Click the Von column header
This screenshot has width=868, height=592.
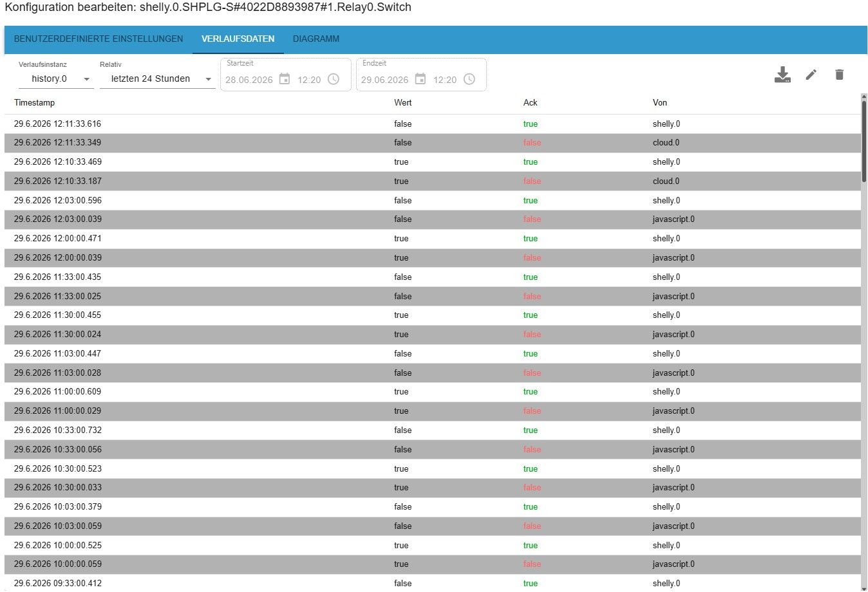point(660,103)
